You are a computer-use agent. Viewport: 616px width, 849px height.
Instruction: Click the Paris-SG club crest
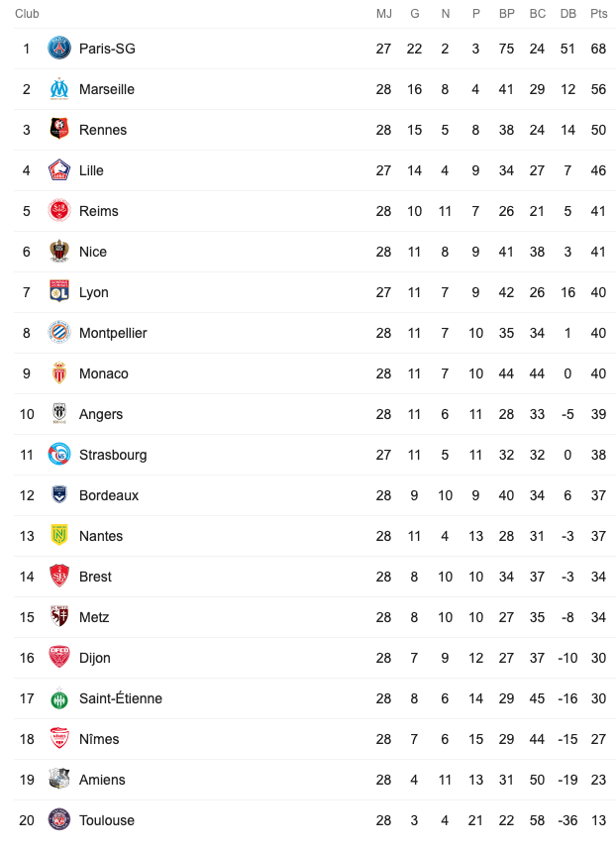pyautogui.click(x=59, y=49)
